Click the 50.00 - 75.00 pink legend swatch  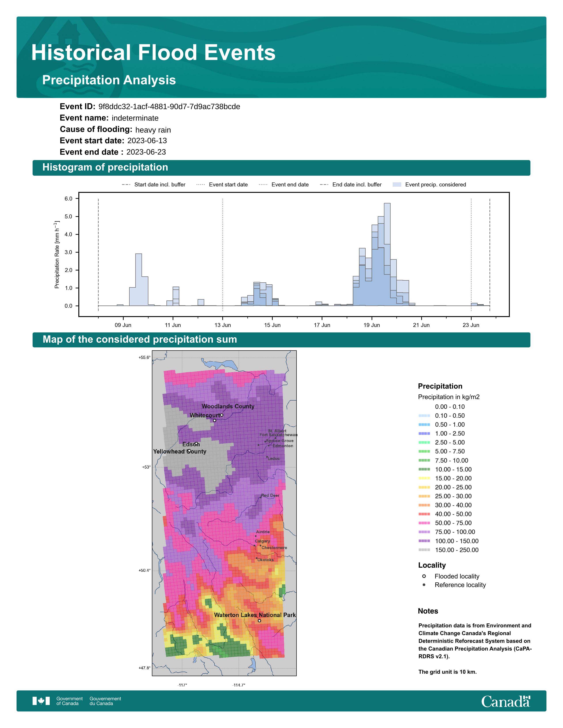pyautogui.click(x=424, y=523)
